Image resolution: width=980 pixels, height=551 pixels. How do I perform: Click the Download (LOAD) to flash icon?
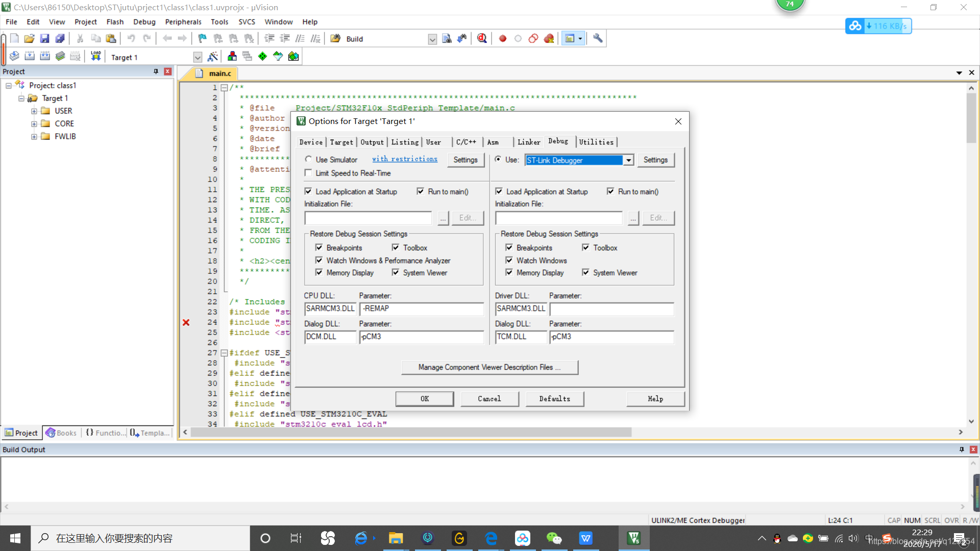click(x=95, y=57)
